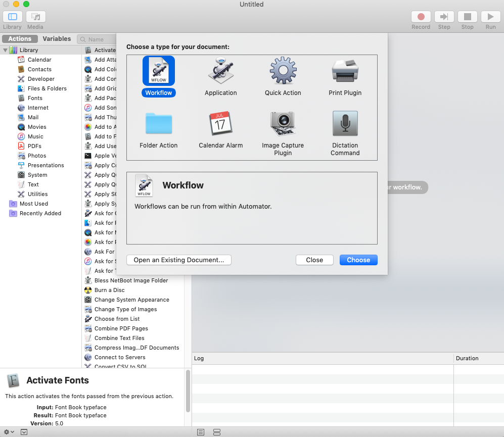Switch to the Variables tab

(57, 39)
